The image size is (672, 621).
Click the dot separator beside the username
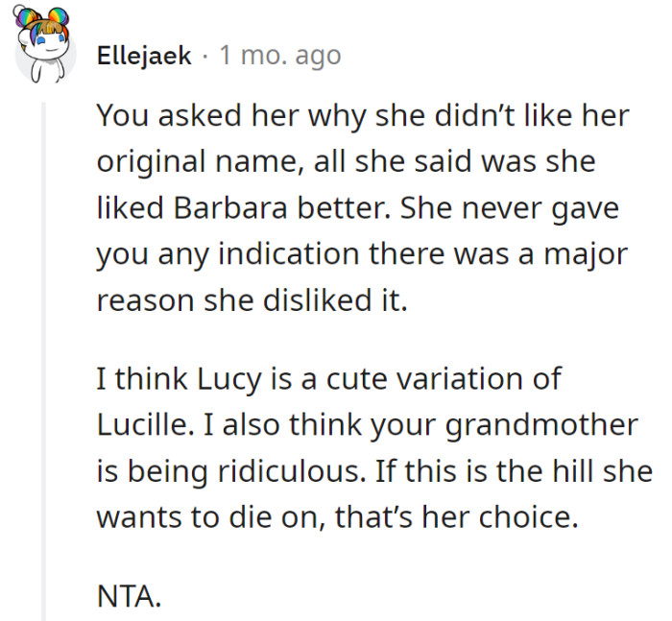click(x=205, y=57)
